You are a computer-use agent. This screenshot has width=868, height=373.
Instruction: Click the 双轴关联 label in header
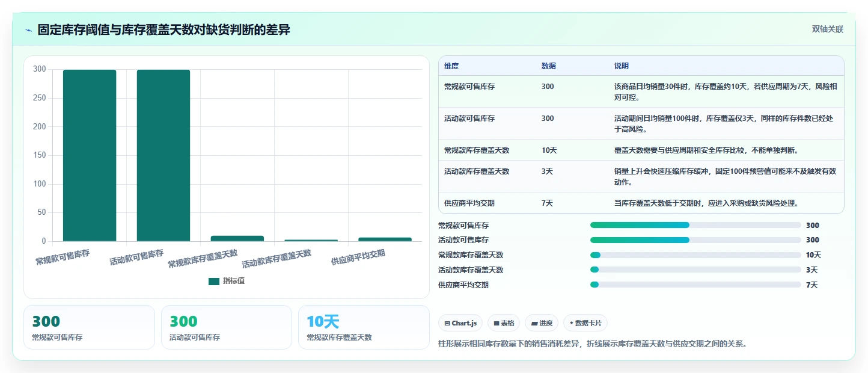[828, 29]
